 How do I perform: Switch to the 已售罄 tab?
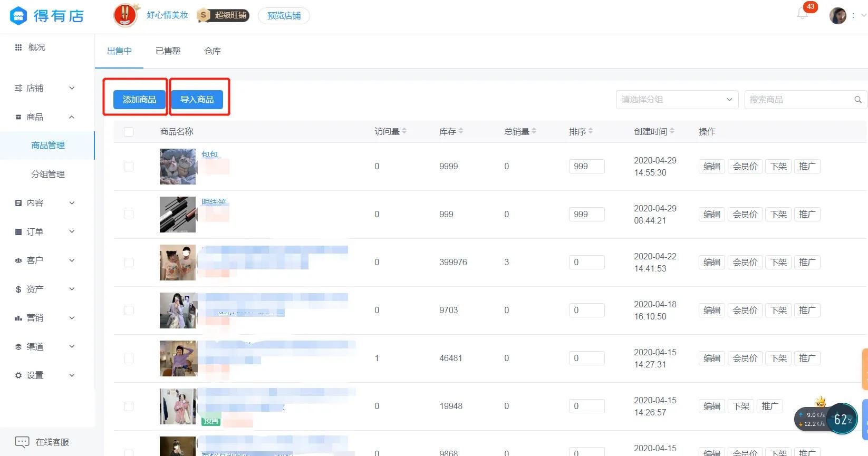(168, 51)
